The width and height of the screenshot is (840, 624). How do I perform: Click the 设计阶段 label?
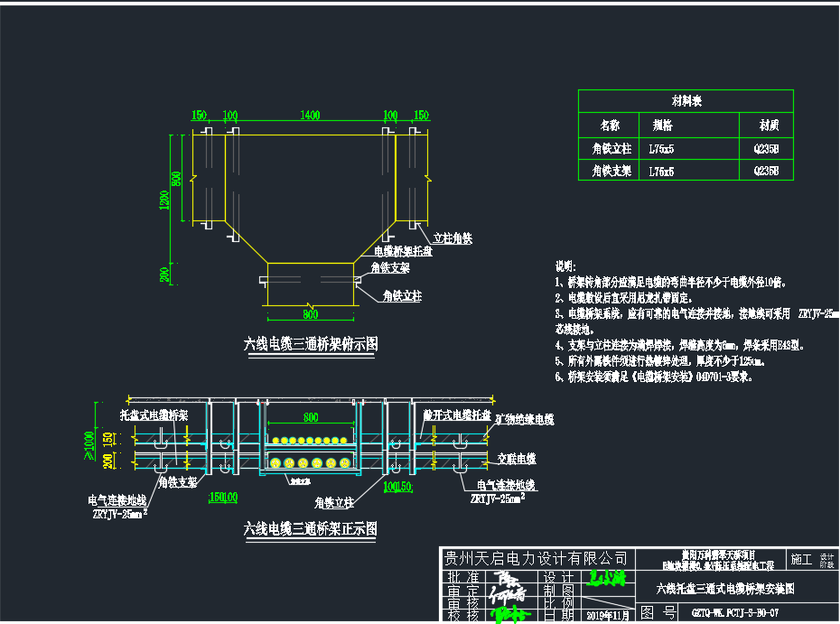click(x=827, y=561)
